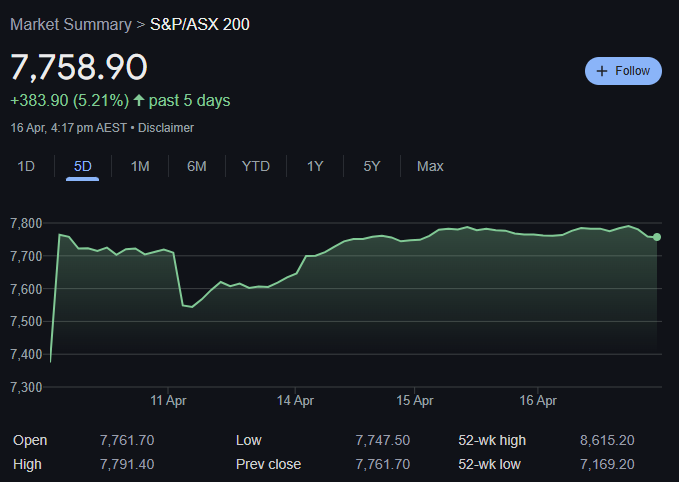Image resolution: width=679 pixels, height=482 pixels.
Task: Click the green endpoint dot on the chart
Action: pos(656,237)
